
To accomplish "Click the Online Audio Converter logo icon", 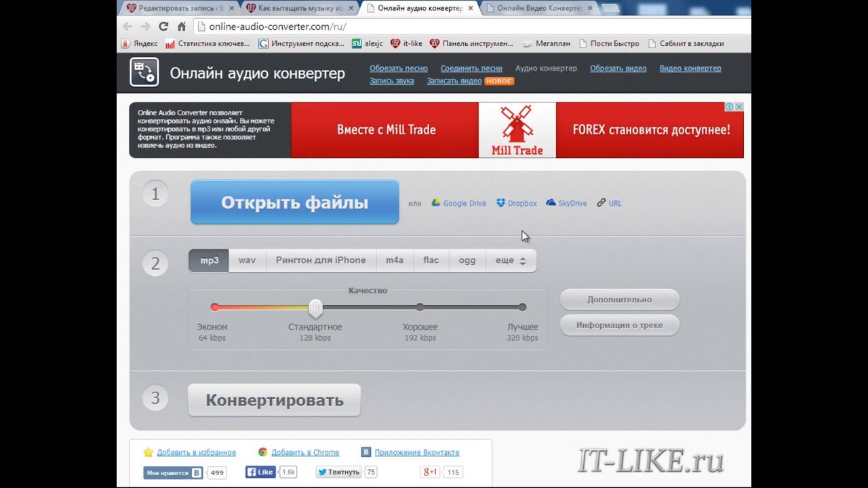I will (144, 73).
